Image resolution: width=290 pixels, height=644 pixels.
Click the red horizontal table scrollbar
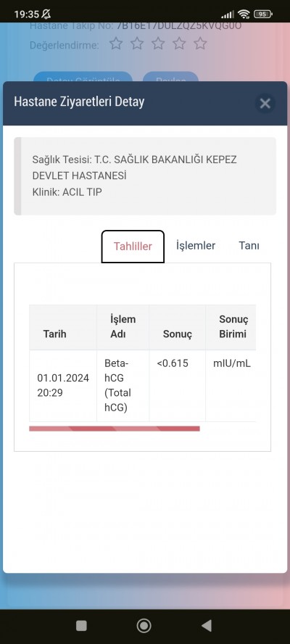pyautogui.click(x=115, y=429)
